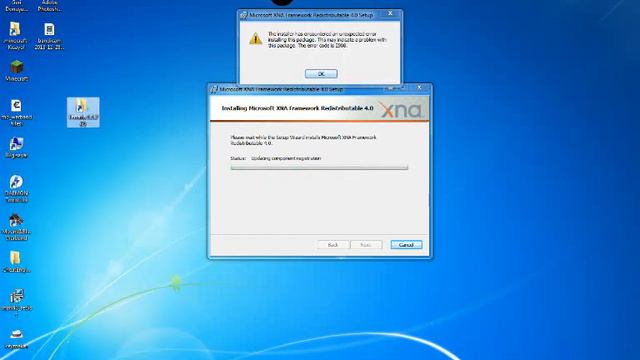
Task: Click the installer icon in error dialog title
Action: tap(244, 15)
